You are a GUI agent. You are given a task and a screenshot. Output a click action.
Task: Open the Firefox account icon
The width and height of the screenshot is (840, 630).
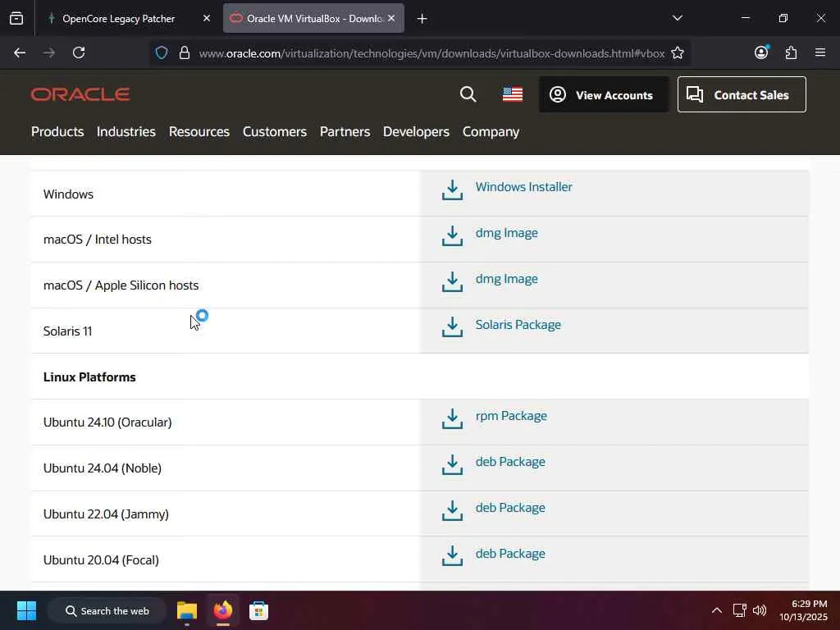tap(761, 52)
